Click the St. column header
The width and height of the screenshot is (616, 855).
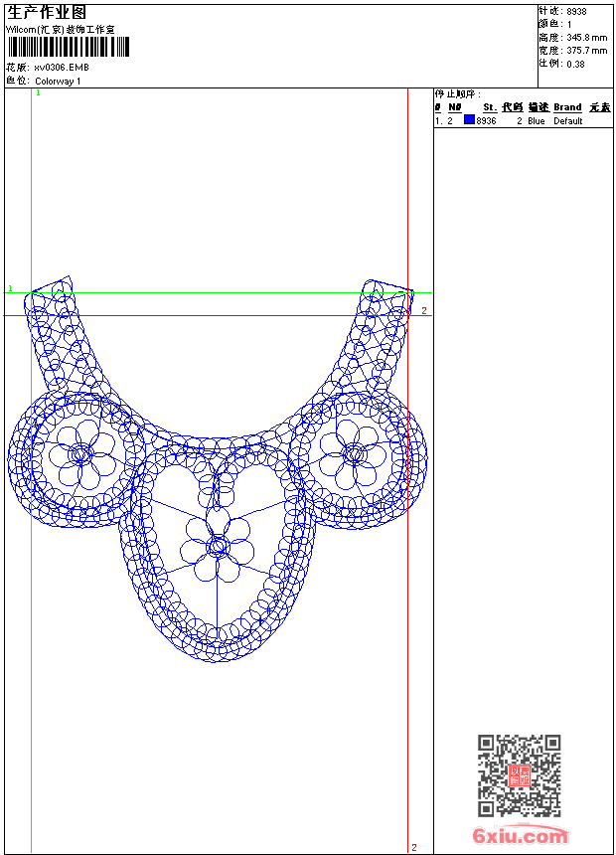pos(489,107)
